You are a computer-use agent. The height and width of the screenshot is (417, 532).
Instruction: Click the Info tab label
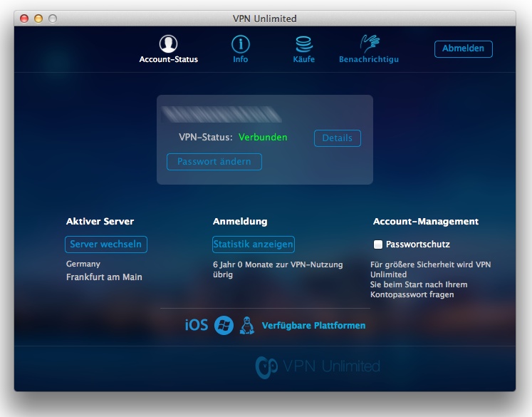coord(240,59)
